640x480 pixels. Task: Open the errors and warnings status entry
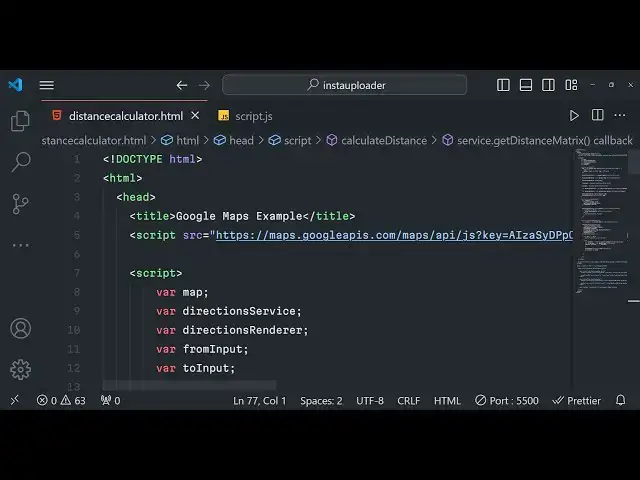[61, 400]
